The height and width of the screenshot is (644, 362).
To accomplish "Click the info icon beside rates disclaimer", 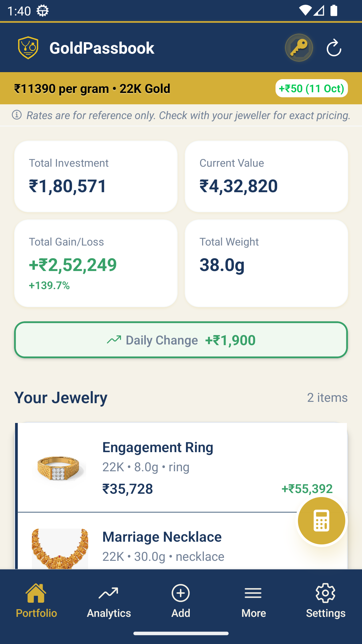I will pyautogui.click(x=17, y=115).
